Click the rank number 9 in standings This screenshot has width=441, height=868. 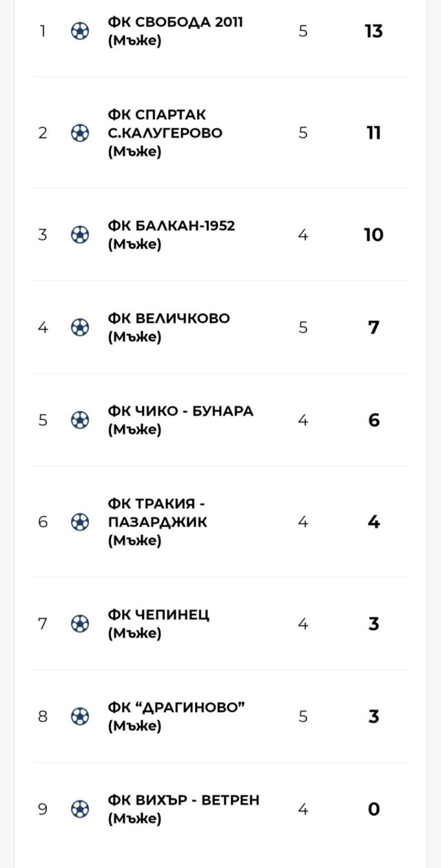pos(43,809)
